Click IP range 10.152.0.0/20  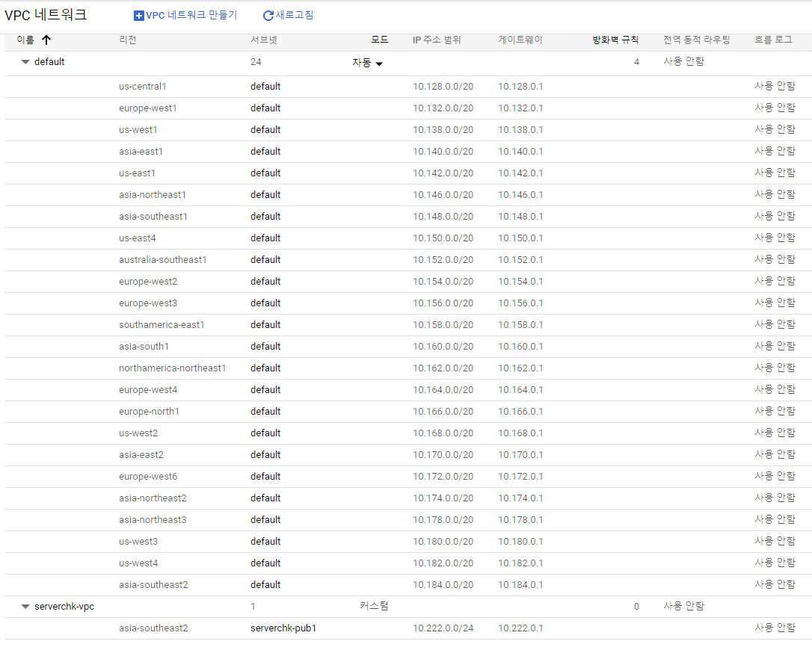[x=443, y=260]
